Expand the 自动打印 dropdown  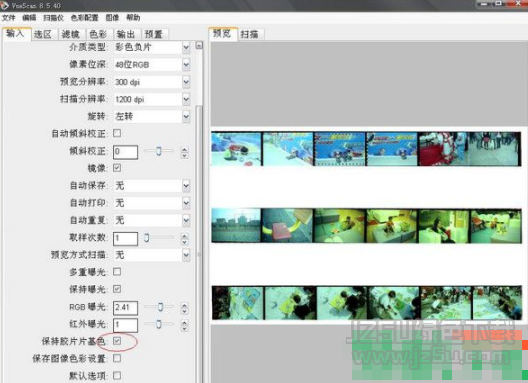click(186, 203)
